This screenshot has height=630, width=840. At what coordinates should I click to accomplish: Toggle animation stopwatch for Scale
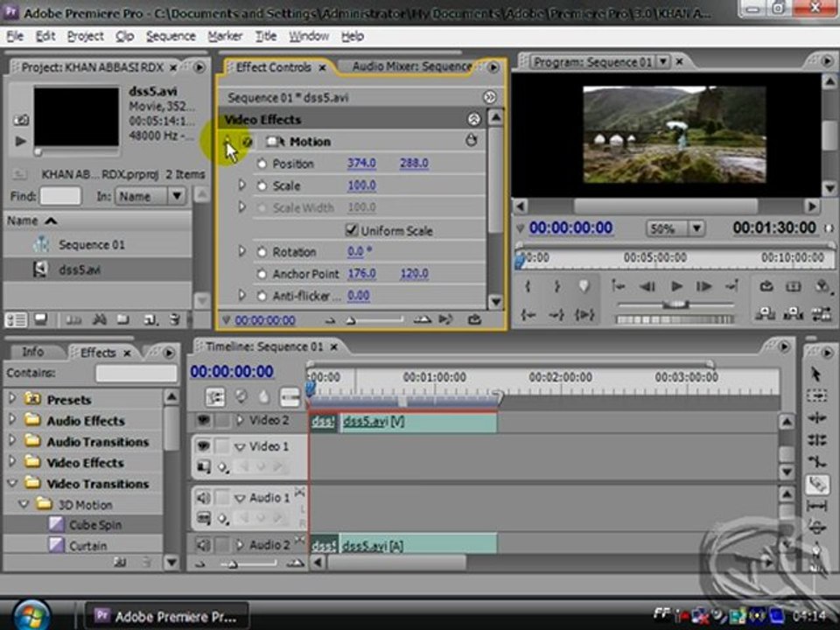262,185
